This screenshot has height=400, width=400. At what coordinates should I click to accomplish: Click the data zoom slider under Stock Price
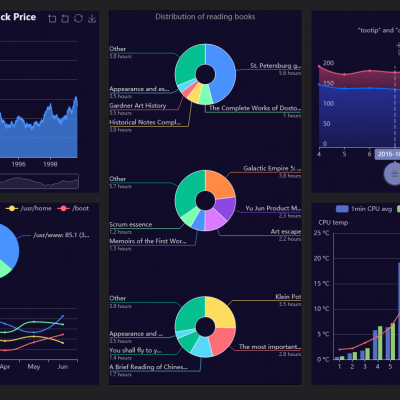tap(39, 181)
